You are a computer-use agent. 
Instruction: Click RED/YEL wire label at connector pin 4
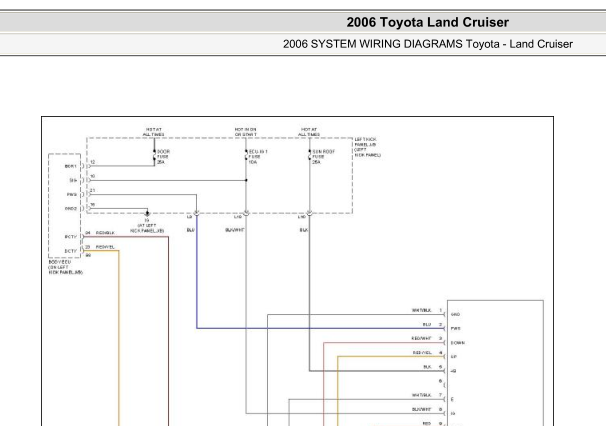[422, 353]
